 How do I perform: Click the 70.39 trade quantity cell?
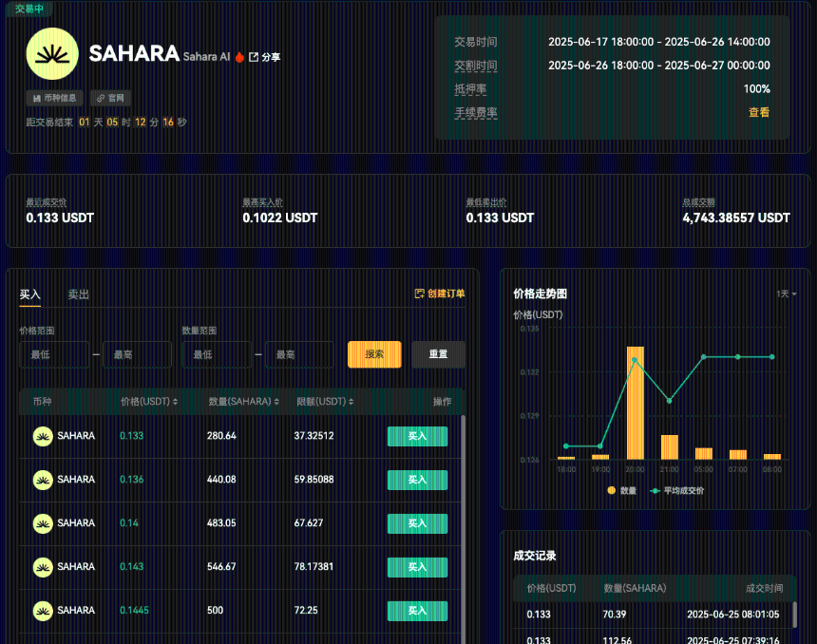click(x=615, y=615)
